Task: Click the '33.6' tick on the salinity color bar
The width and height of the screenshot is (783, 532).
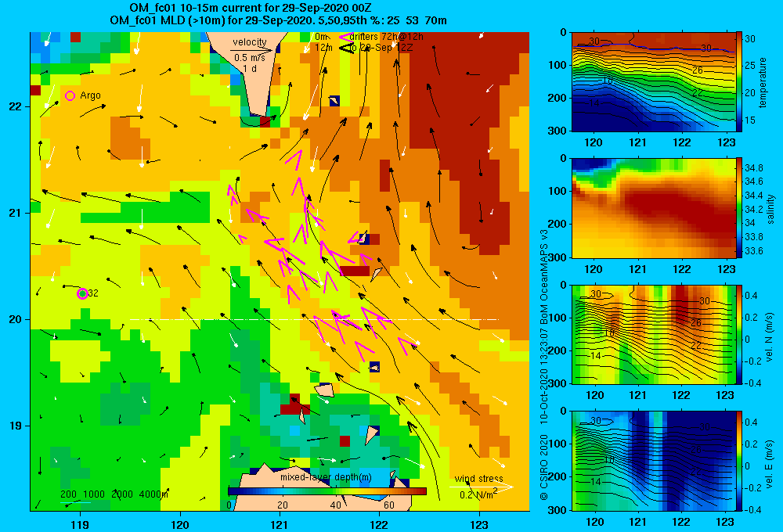Action: point(754,250)
